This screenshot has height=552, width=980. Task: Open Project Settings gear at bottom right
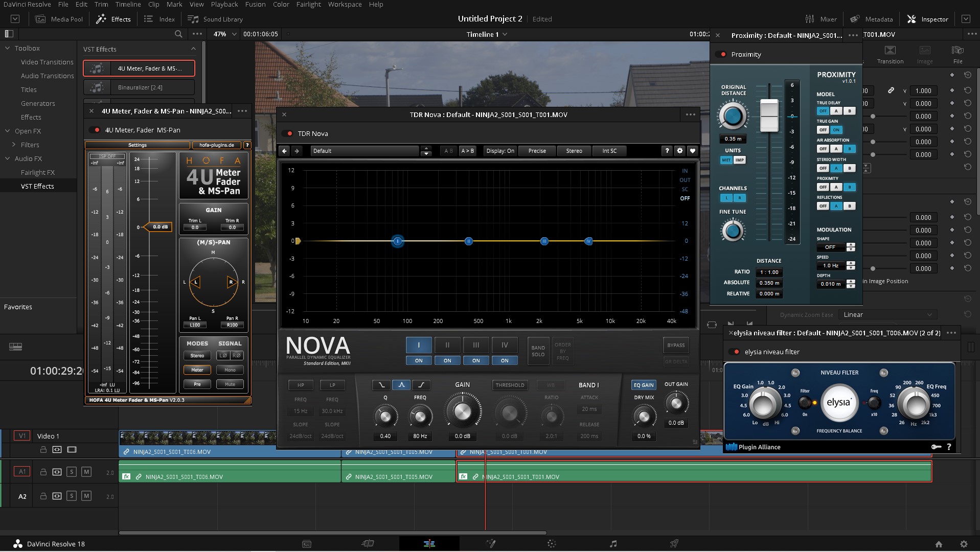coord(964,544)
